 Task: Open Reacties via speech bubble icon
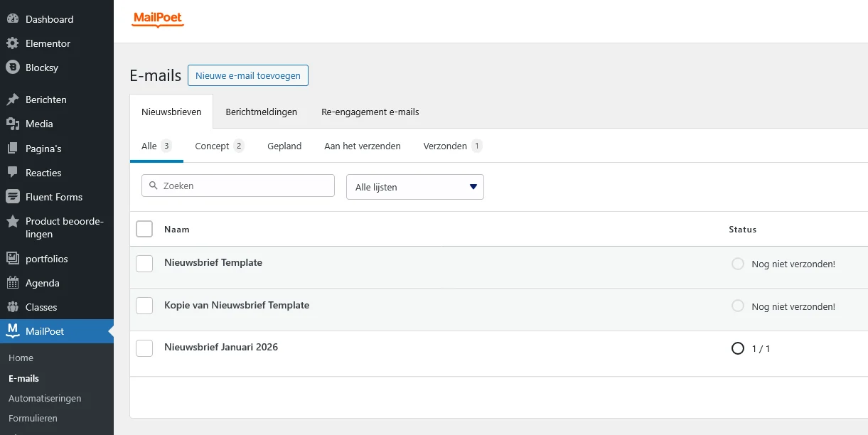[13, 173]
